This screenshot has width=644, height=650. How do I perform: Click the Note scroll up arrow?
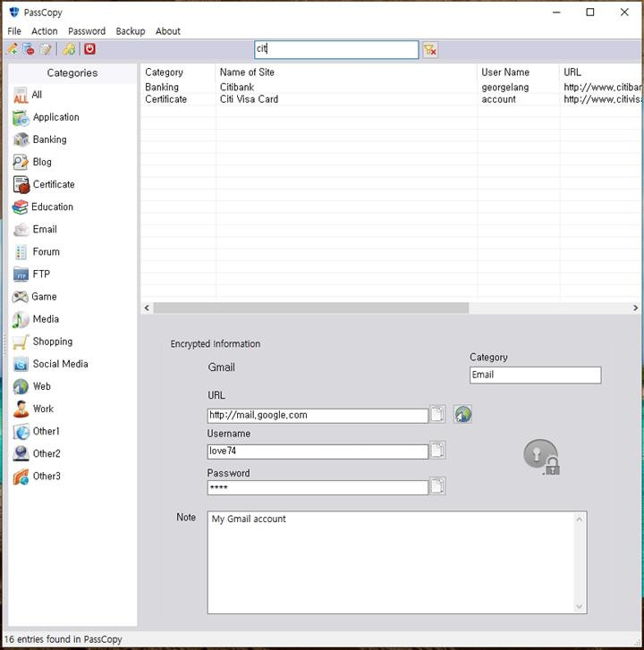[x=580, y=519]
